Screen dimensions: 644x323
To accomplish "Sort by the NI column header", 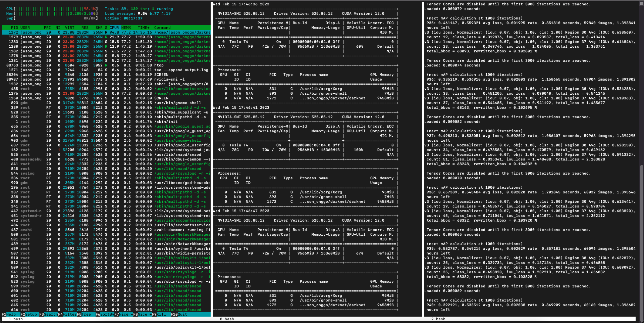I will pyautogui.click(x=58, y=28).
